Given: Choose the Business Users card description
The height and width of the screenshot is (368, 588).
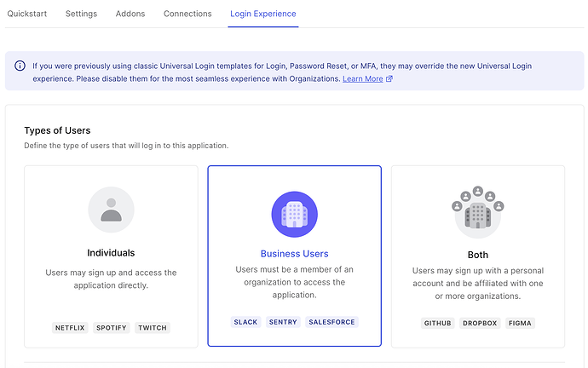Looking at the screenshot, I should [x=294, y=282].
